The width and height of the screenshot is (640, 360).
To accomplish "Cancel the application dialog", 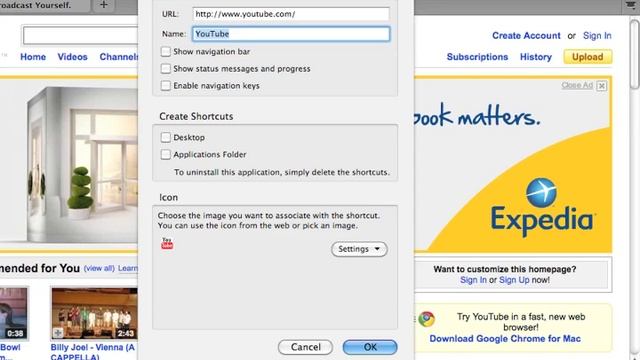I will click(305, 347).
